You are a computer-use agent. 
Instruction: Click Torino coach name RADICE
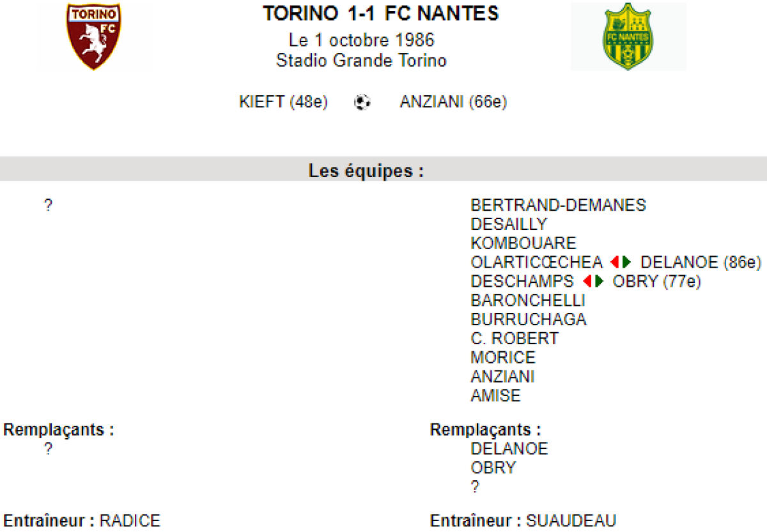[130, 521]
